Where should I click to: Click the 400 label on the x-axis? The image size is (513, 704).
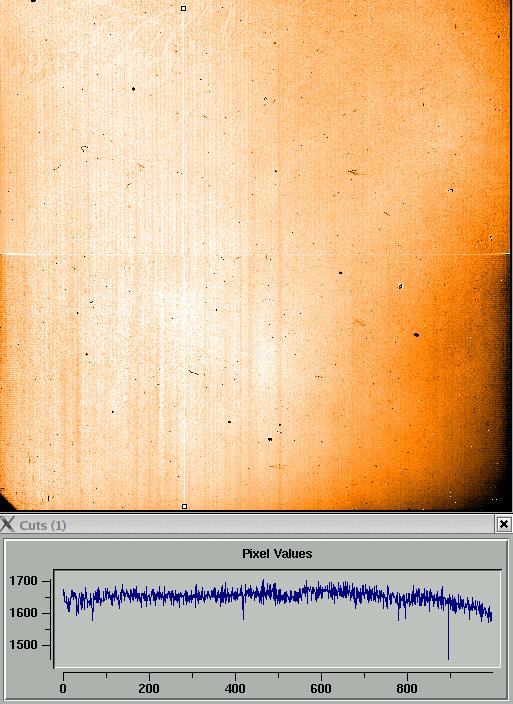coord(235,688)
